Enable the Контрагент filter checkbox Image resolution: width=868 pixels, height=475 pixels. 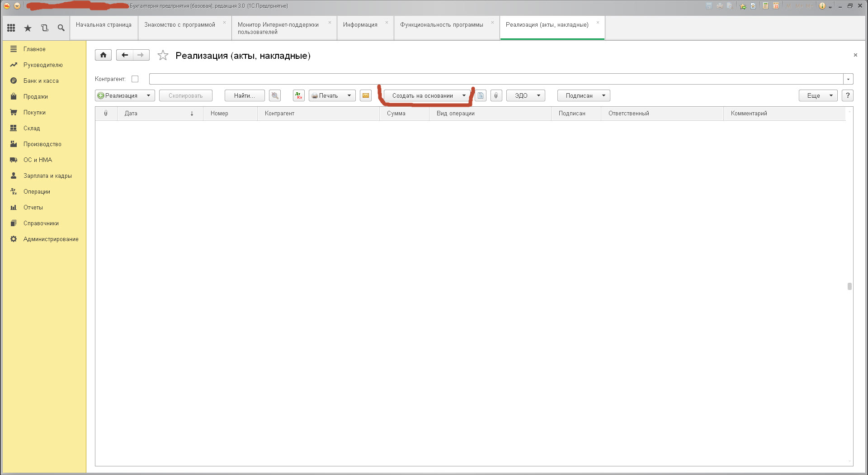point(135,79)
